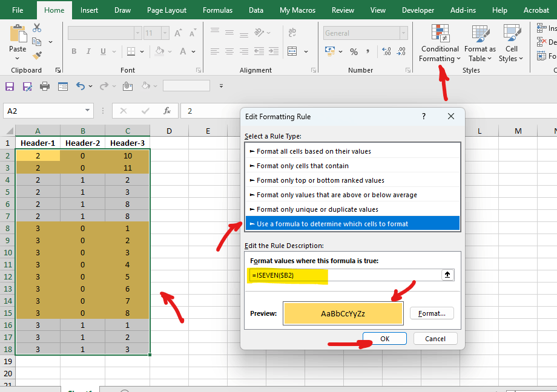Click the Select All corner triangle
This screenshot has height=392, width=557.
pyautogui.click(x=9, y=130)
